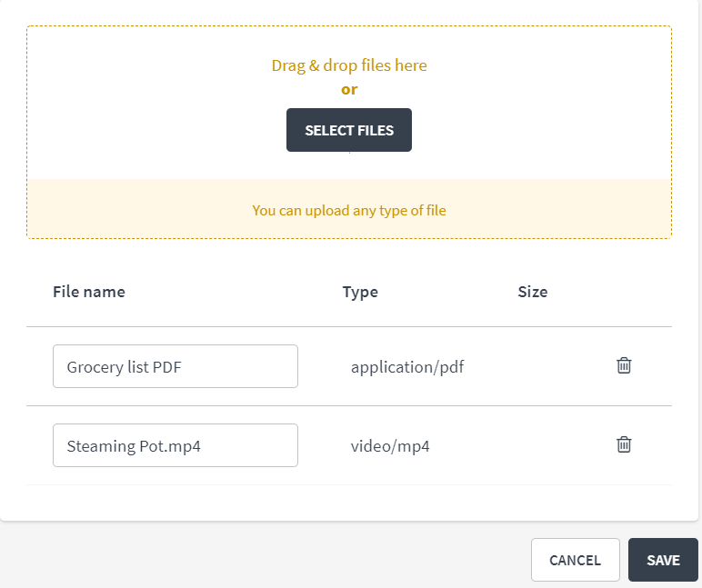
Task: Select the Type column header
Action: pos(360,292)
